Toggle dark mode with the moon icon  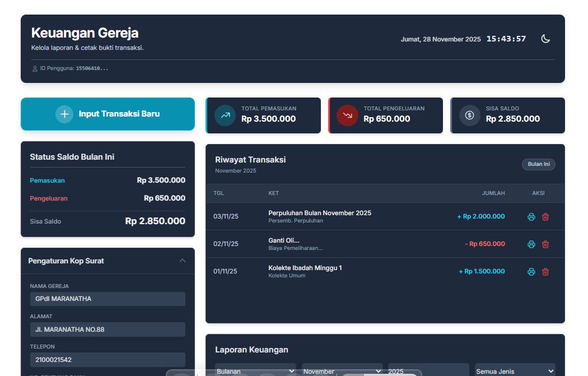coord(545,39)
